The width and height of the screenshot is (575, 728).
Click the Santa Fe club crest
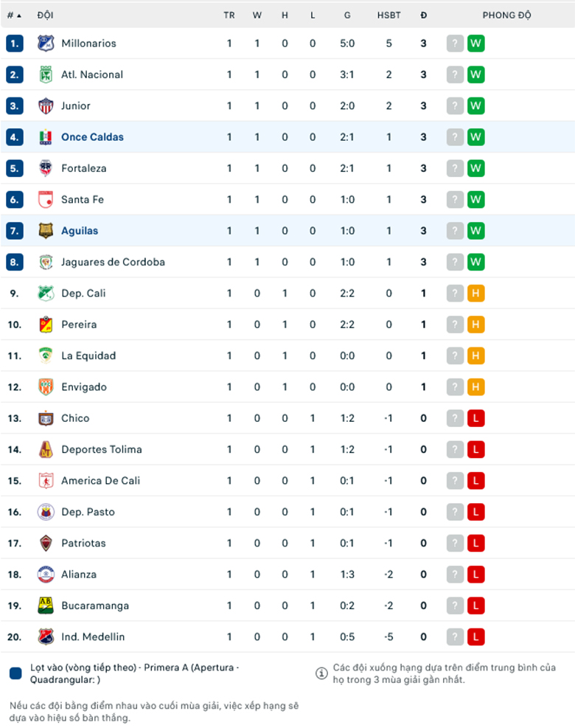pos(46,200)
